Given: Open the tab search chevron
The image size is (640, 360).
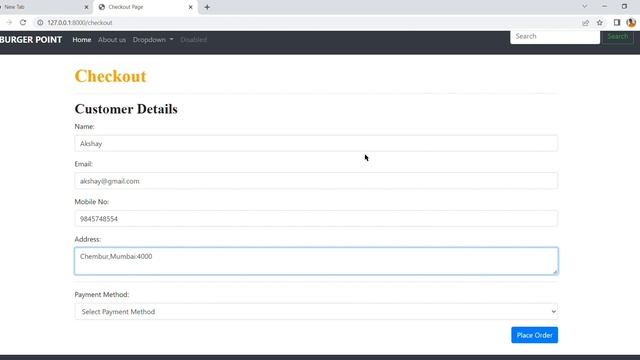Looking at the screenshot, I should tap(584, 7).
